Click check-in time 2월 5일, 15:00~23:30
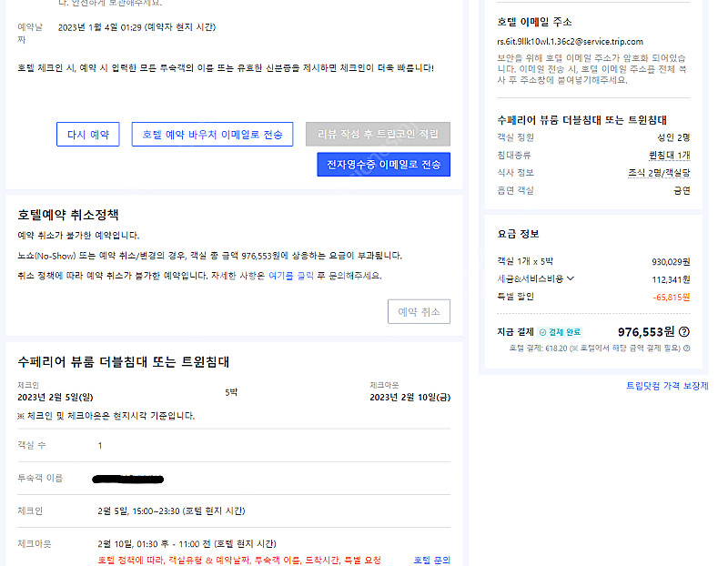The width and height of the screenshot is (728, 566). pos(171,510)
